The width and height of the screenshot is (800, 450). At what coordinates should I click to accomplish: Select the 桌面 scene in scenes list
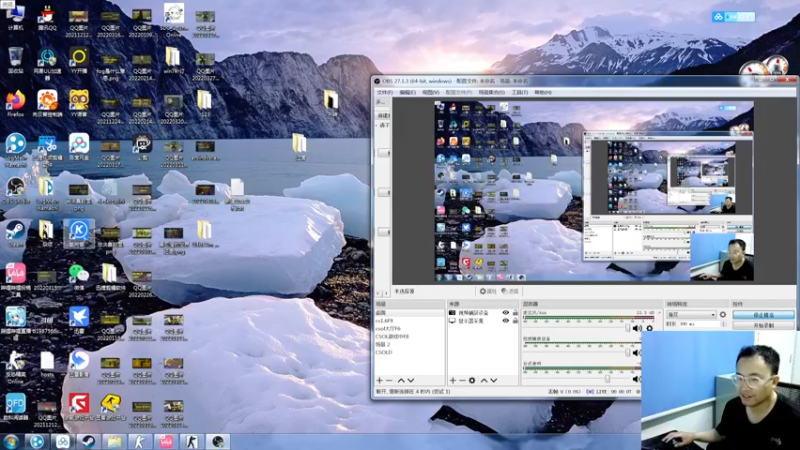pos(409,313)
